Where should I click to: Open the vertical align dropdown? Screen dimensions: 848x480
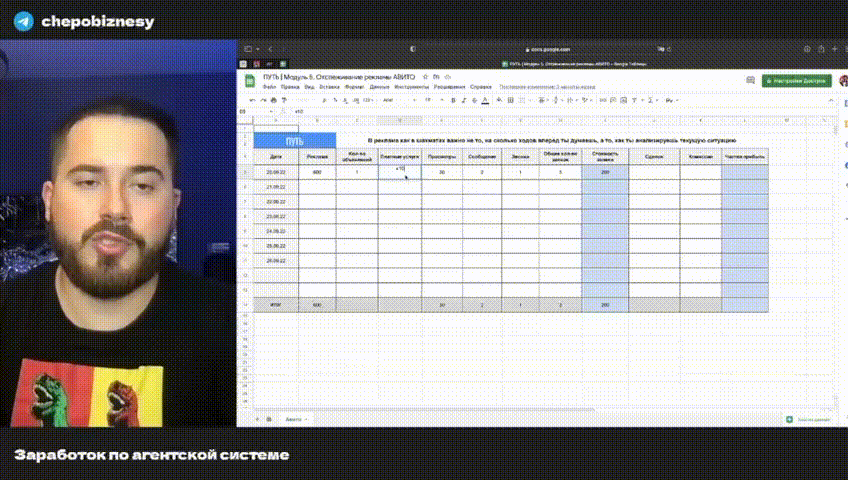557,100
